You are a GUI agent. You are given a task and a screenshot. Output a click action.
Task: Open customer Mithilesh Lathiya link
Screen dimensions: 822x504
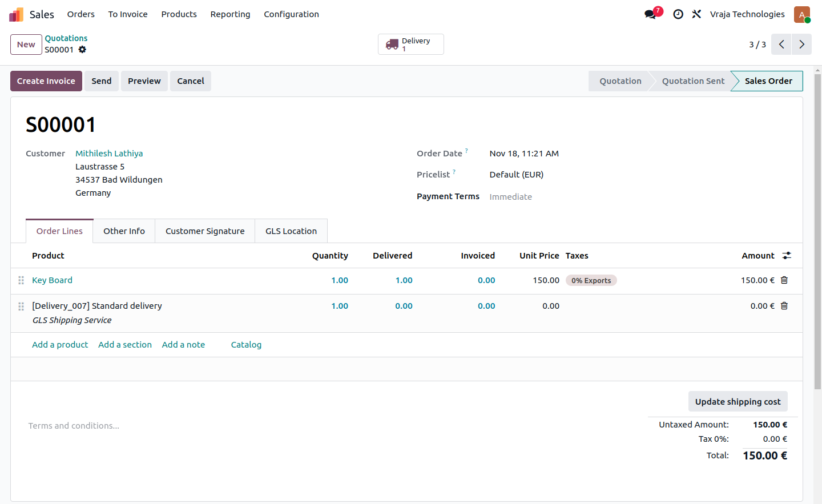click(x=109, y=154)
